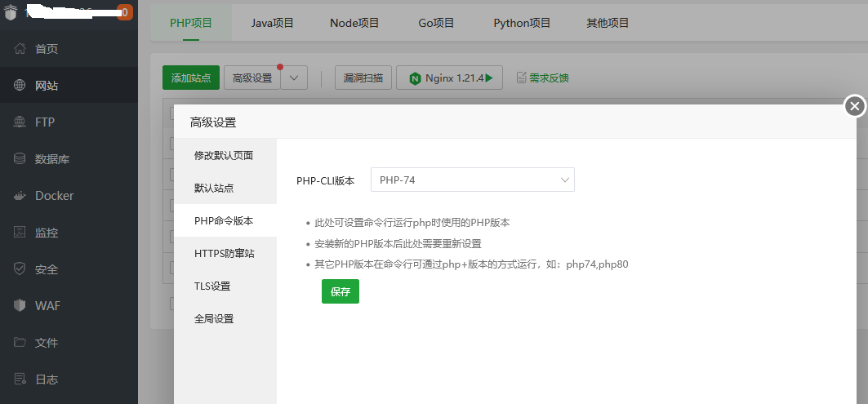Click the 监控 monitoring icon
The image size is (868, 404).
(20, 233)
